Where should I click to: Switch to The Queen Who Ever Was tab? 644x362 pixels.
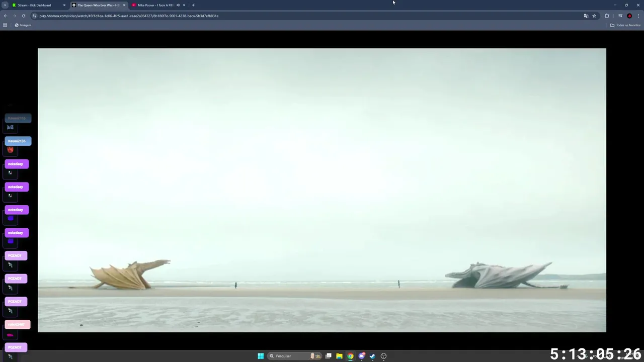98,5
